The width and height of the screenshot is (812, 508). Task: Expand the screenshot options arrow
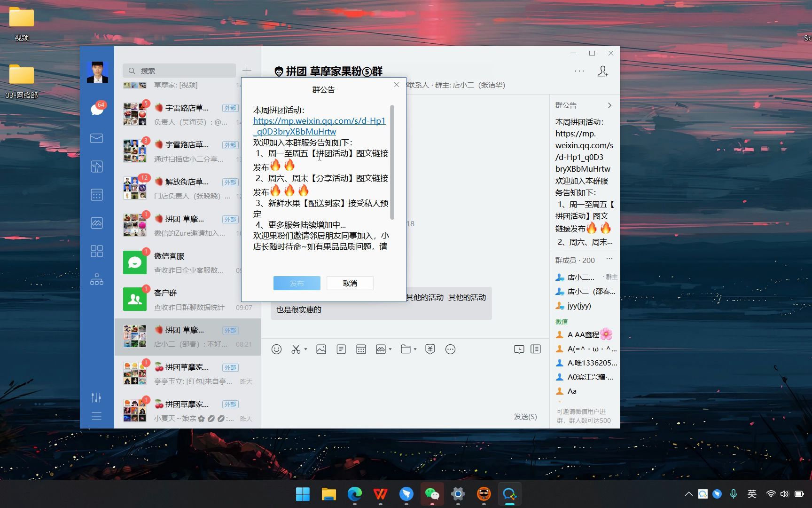[305, 349]
